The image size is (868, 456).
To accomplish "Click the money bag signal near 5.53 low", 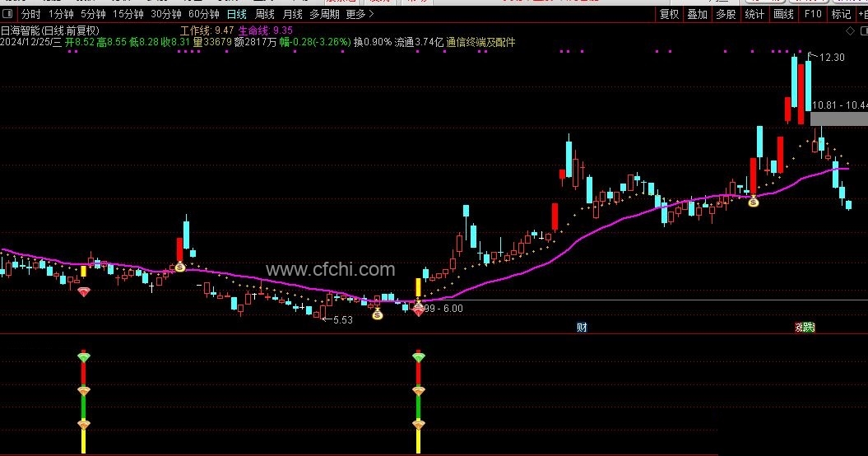I will (x=377, y=314).
